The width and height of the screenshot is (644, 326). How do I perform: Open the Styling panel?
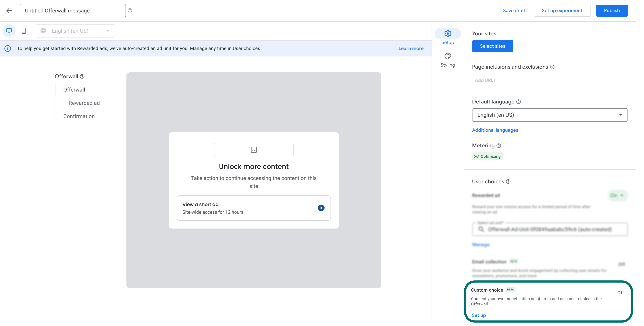(447, 56)
